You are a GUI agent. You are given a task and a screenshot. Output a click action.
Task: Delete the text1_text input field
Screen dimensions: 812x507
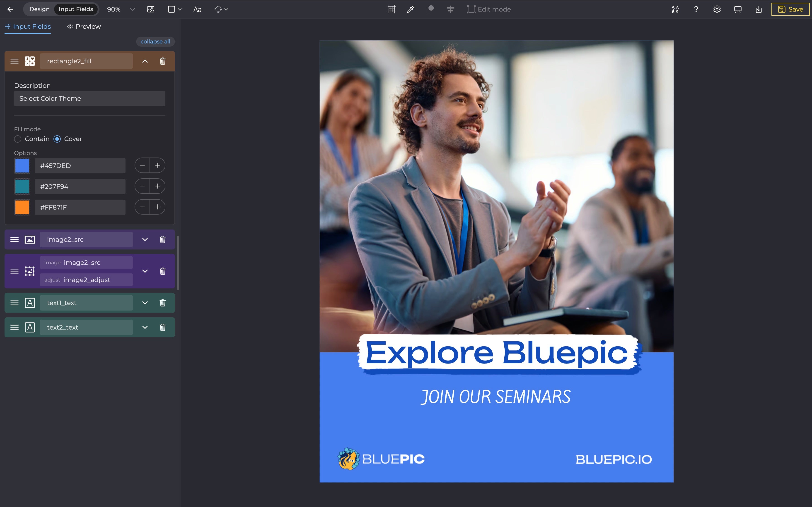(162, 303)
